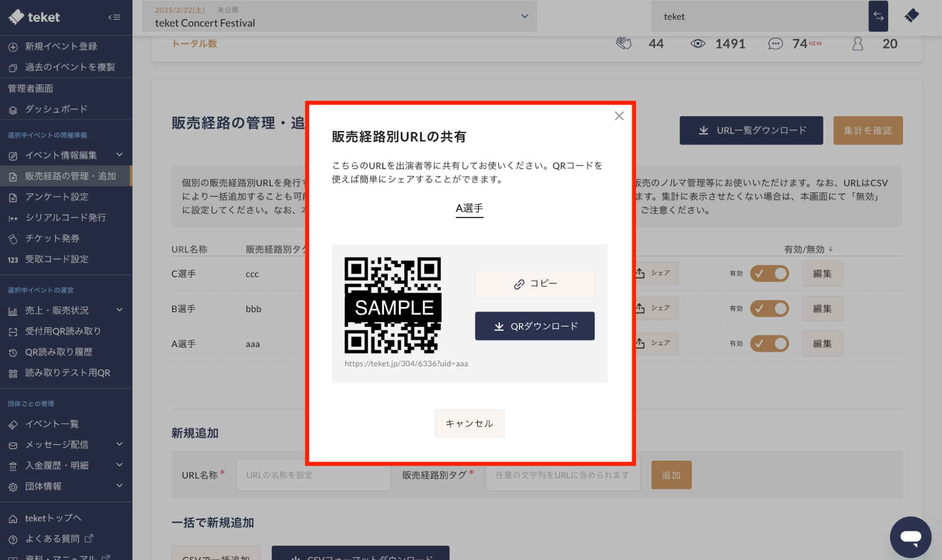Click the 販売経路別タグ input field

click(x=563, y=475)
